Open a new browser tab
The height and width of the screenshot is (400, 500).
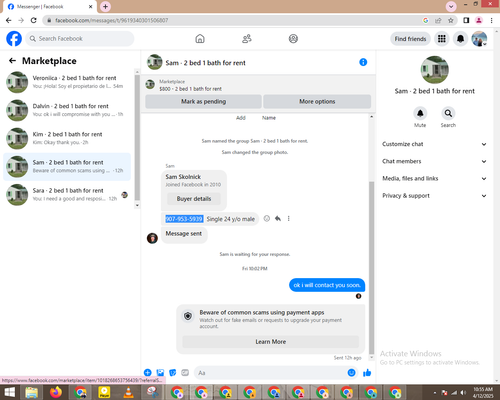click(x=105, y=6)
